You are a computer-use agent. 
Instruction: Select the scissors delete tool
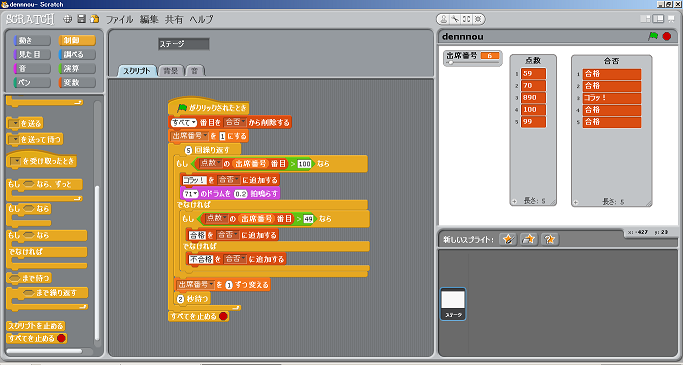point(455,19)
